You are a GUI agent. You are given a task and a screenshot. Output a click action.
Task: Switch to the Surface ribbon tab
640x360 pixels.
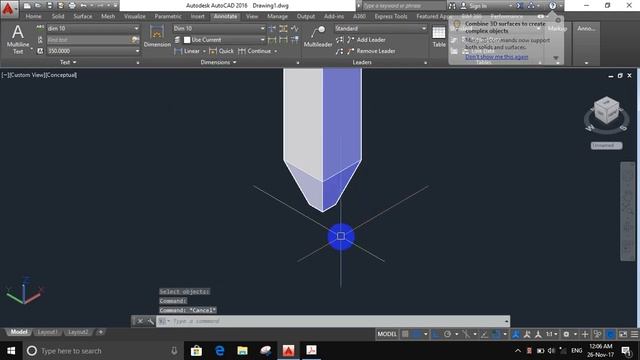(x=83, y=16)
